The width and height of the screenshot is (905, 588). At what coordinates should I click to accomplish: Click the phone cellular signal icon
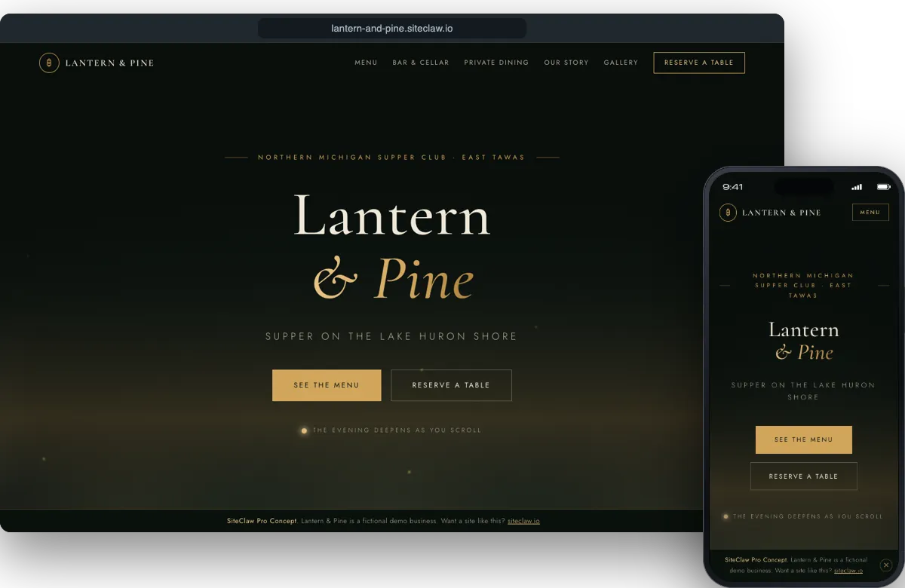(857, 187)
